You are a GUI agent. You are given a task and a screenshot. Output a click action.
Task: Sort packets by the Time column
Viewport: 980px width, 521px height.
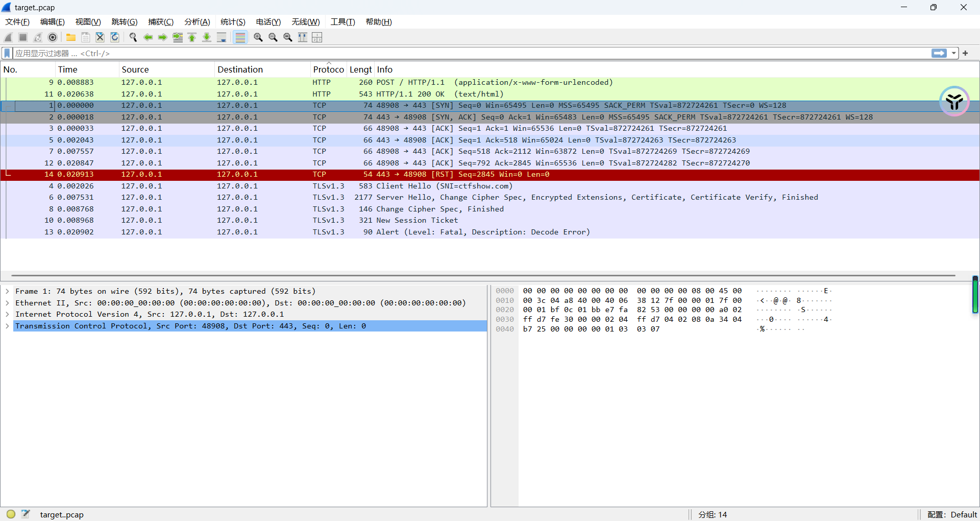87,69
